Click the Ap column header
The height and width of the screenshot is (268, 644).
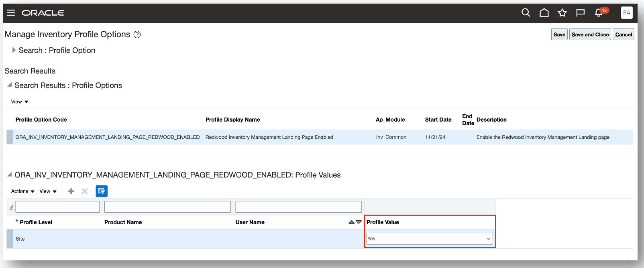(379, 120)
